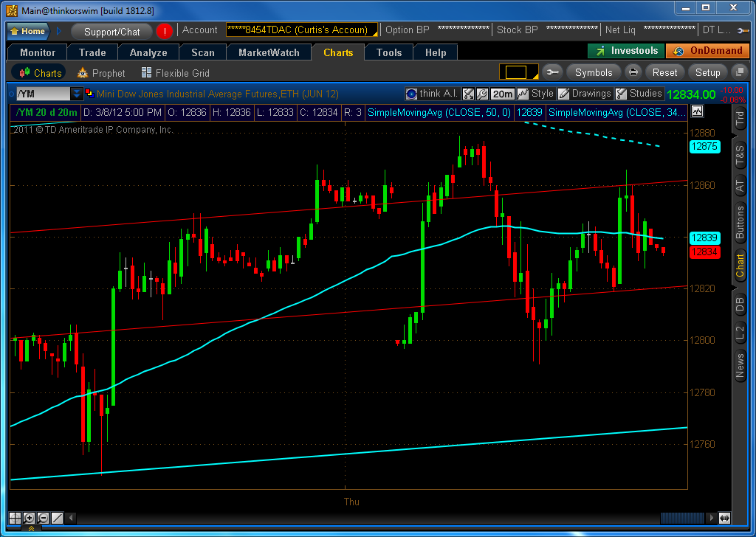This screenshot has height=537, width=756.
Task: Select the trendline drawing tool icon
Action: [57, 519]
